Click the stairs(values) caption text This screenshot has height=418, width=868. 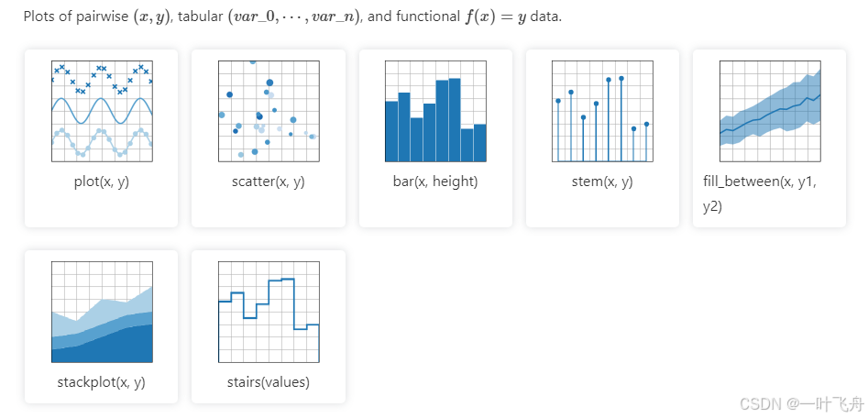[269, 382]
